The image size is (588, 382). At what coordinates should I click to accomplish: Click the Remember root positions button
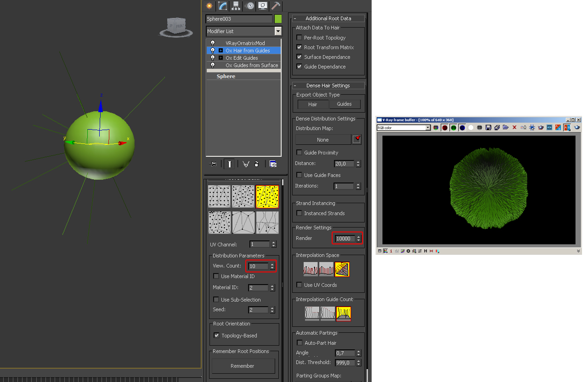243,366
